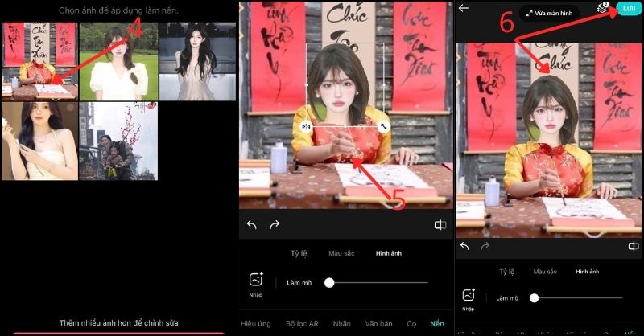Image resolution: width=644 pixels, height=336 pixels.
Task: Select the cherry blossom photo thumbnail
Action: 118,141
